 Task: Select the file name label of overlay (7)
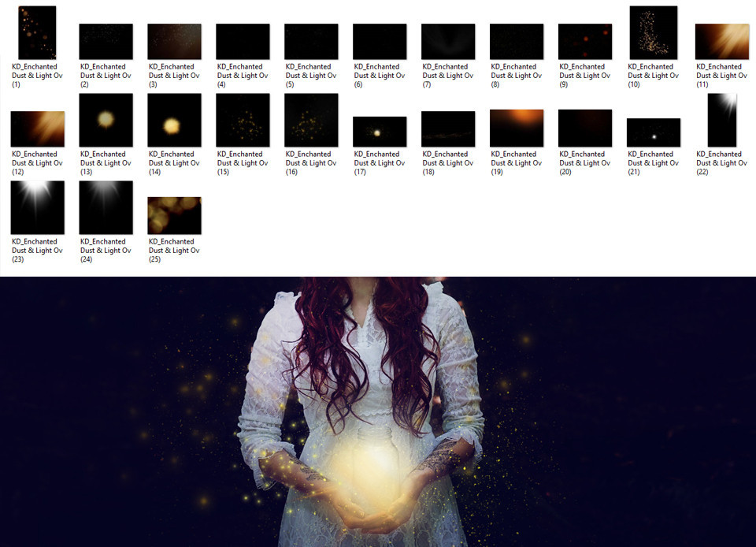coord(448,76)
